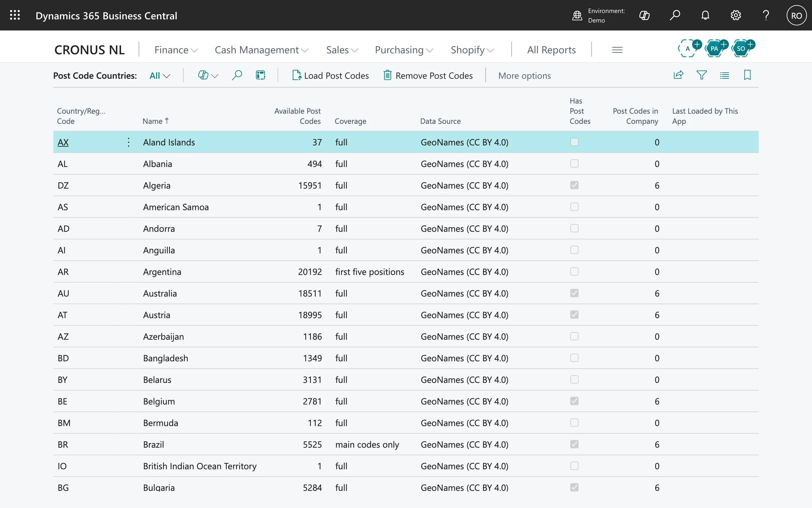Open the notifications bell
Viewport: 812px width, 508px height.
705,16
